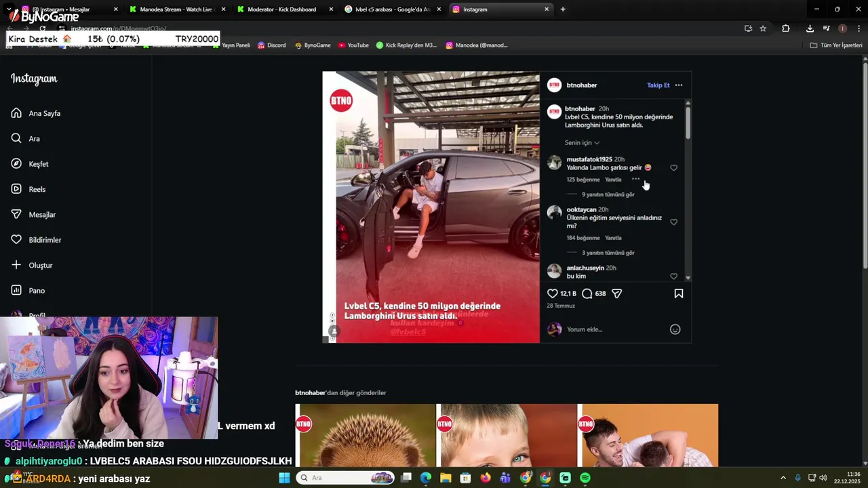The width and height of the screenshot is (868, 488).
Task: Show all 9 replies to mustafatok1925
Action: 608,195
